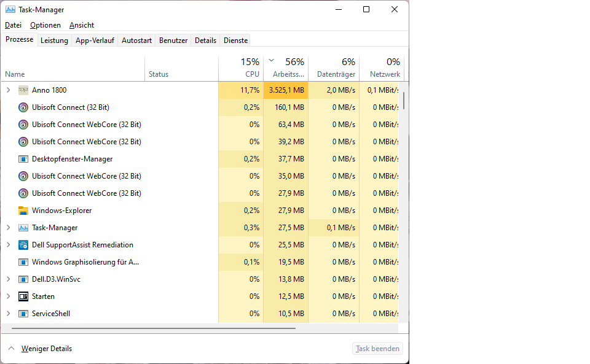The width and height of the screenshot is (590, 364).
Task: Click the Starten process icon
Action: click(x=23, y=296)
